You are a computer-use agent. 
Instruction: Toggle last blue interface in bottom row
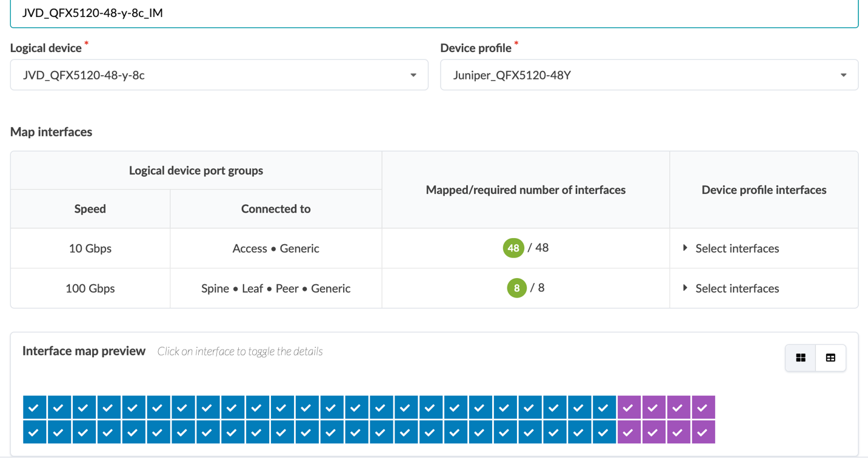pyautogui.click(x=603, y=433)
